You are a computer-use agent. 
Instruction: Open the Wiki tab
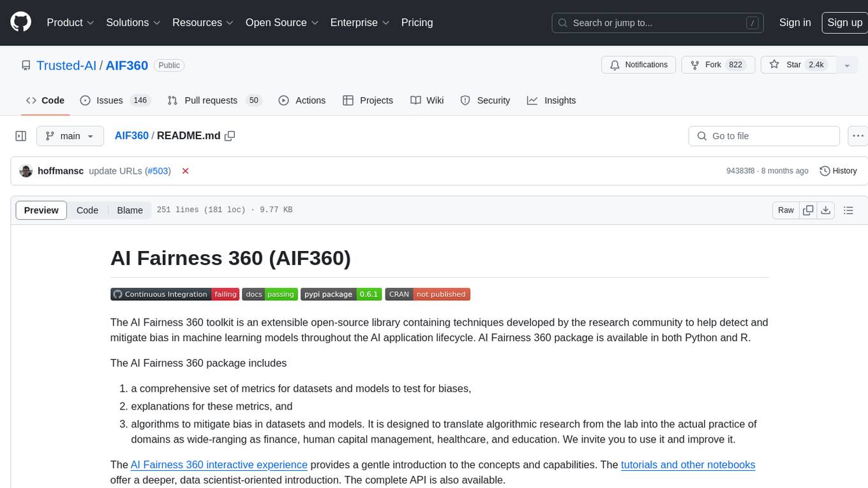coord(427,100)
